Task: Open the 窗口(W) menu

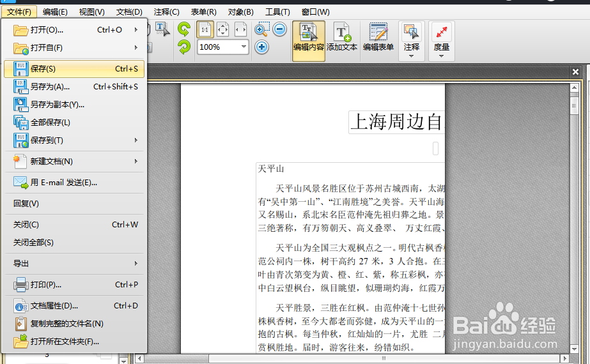Action: point(315,12)
